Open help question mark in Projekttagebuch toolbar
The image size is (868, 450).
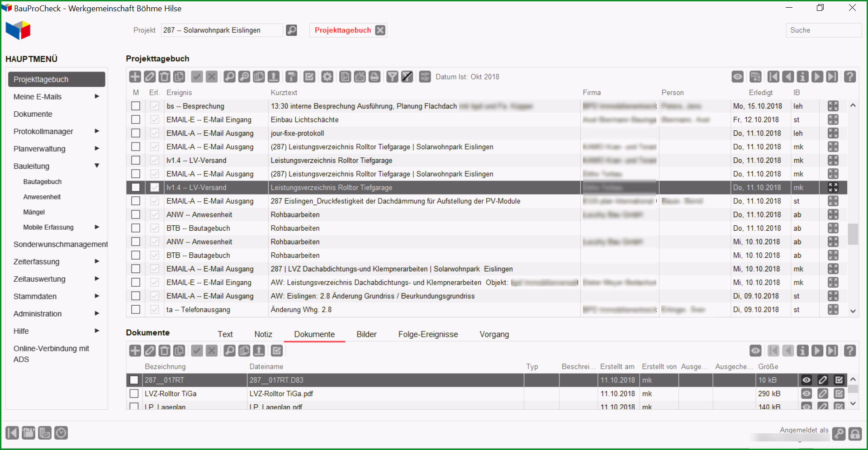tap(850, 76)
